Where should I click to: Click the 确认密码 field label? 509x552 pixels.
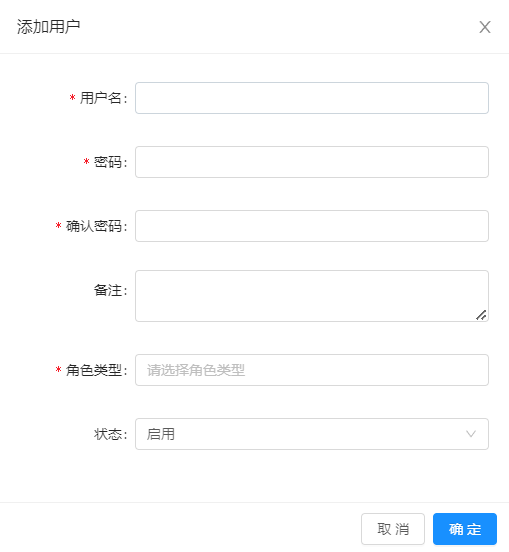click(96, 226)
